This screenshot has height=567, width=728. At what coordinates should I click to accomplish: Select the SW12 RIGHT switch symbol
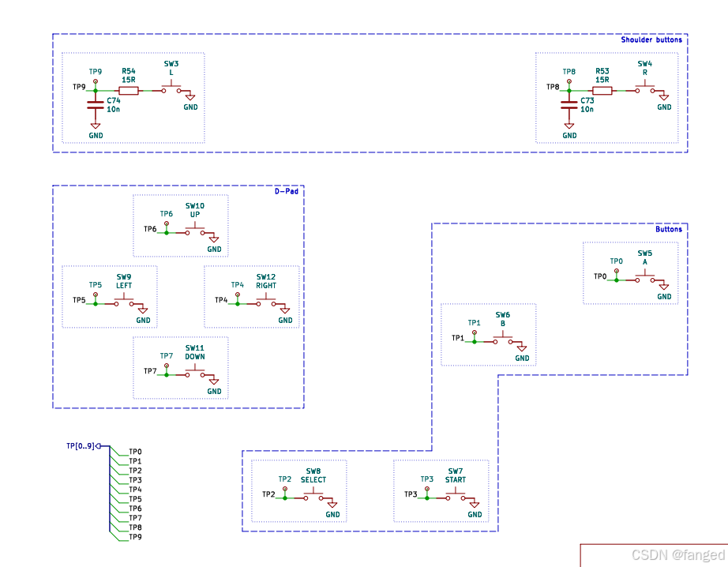pyautogui.click(x=265, y=300)
